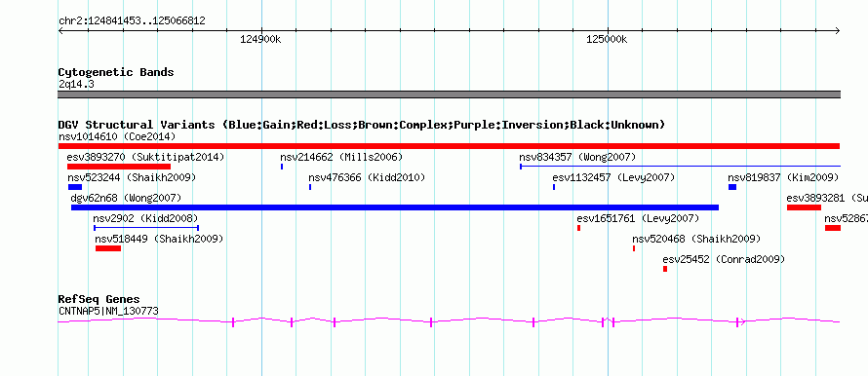Open the nsv819837 (Kim2009) variant label
The height and width of the screenshot is (376, 868).
pos(783,177)
